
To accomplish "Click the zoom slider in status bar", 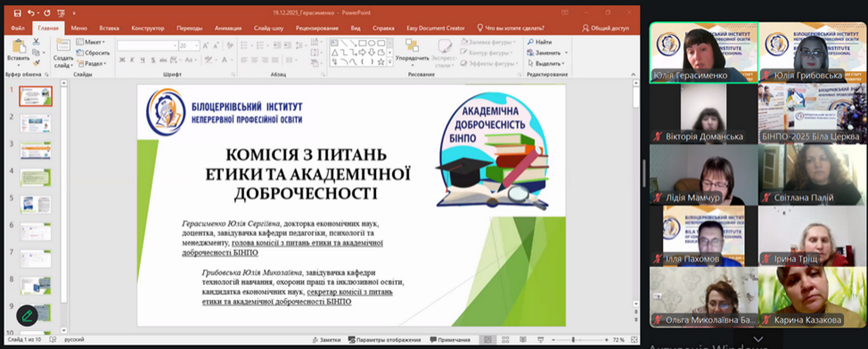I will 573,340.
